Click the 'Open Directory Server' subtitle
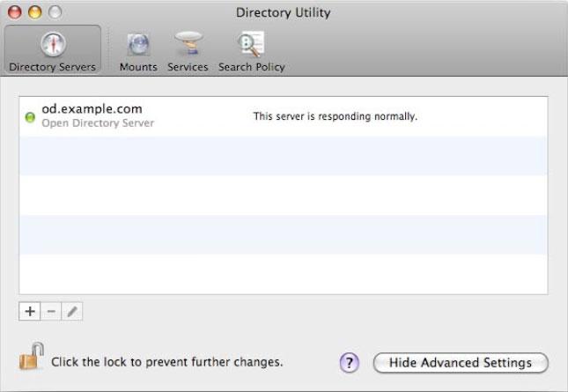 [x=98, y=123]
